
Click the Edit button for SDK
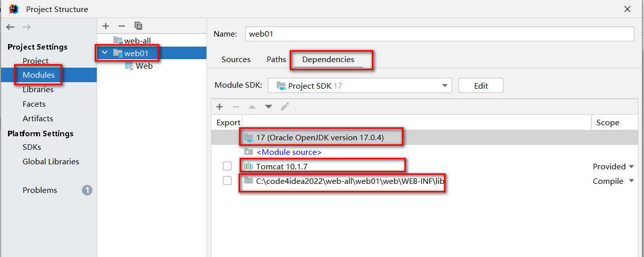point(481,86)
